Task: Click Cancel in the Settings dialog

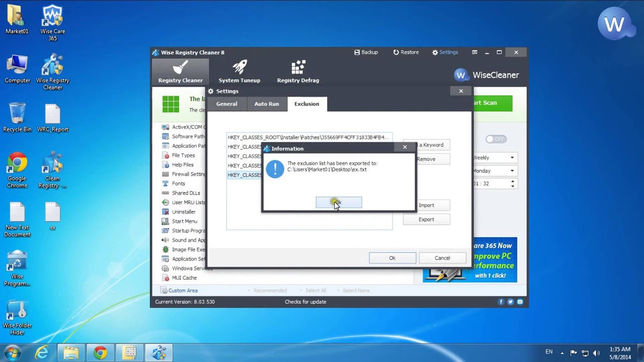Action: (442, 258)
